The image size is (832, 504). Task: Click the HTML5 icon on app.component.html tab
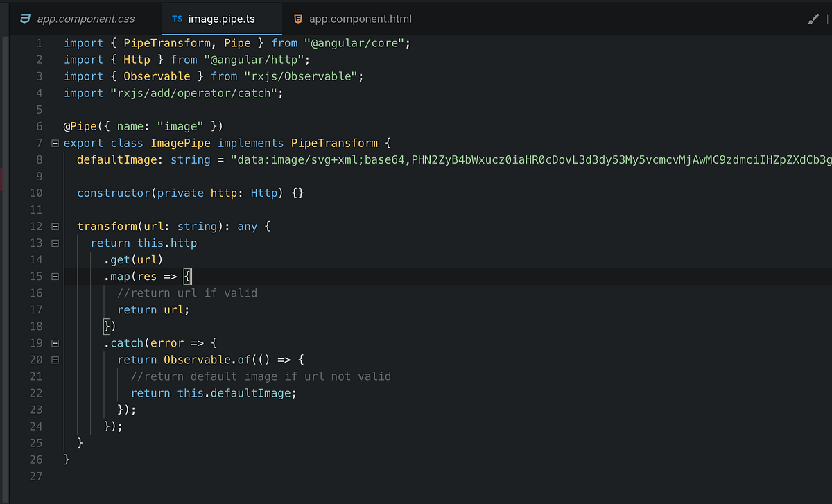(299, 19)
